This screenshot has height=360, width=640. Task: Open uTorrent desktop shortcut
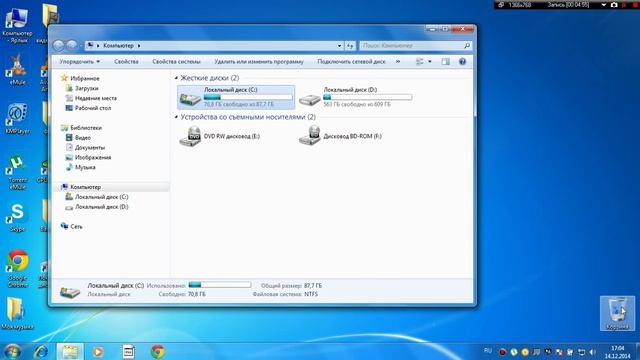point(17,172)
